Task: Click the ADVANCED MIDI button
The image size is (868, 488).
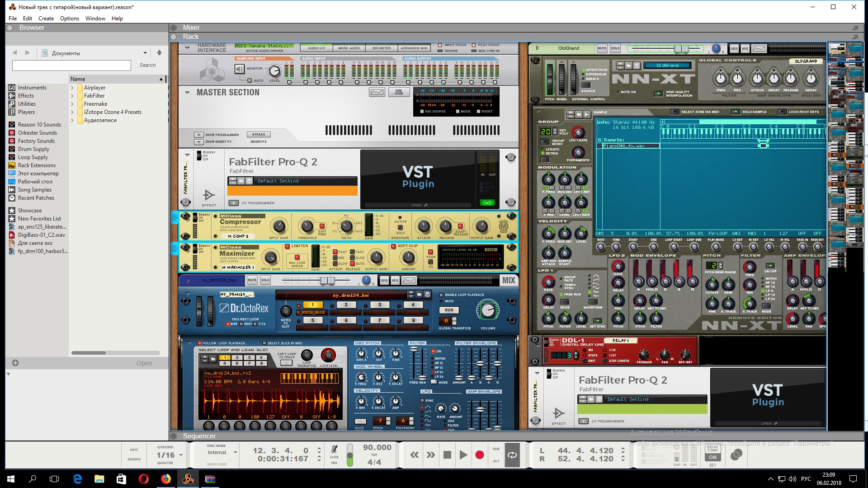Action: point(414,48)
